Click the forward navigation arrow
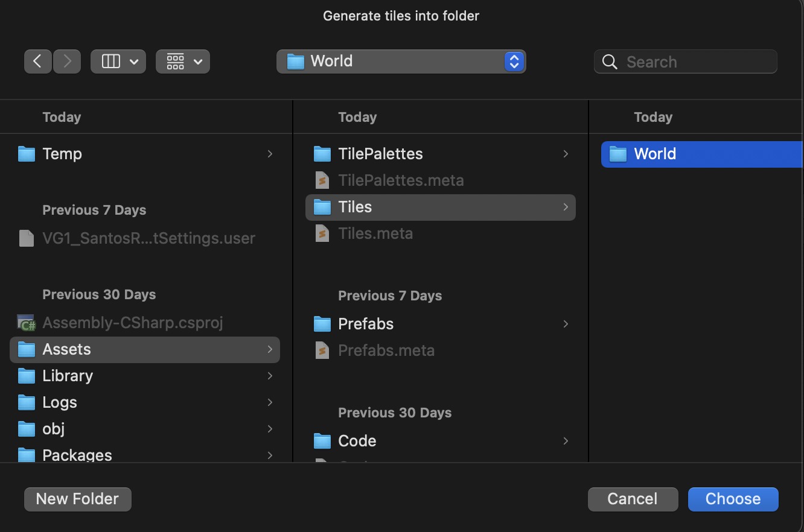The height and width of the screenshot is (532, 804). (67, 61)
